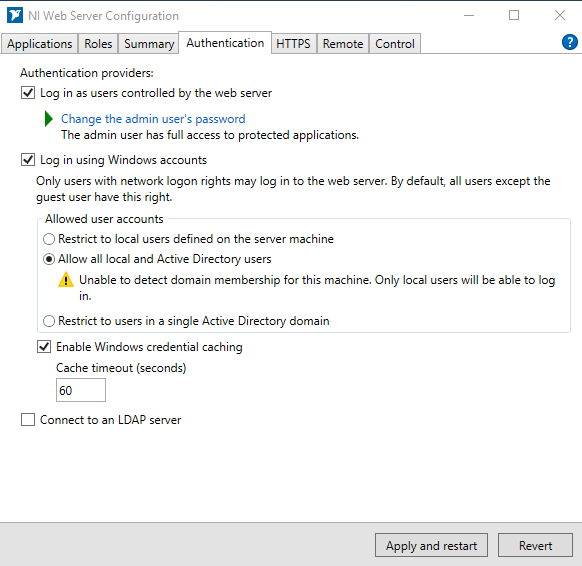Open the HTTPS tab

click(x=293, y=44)
